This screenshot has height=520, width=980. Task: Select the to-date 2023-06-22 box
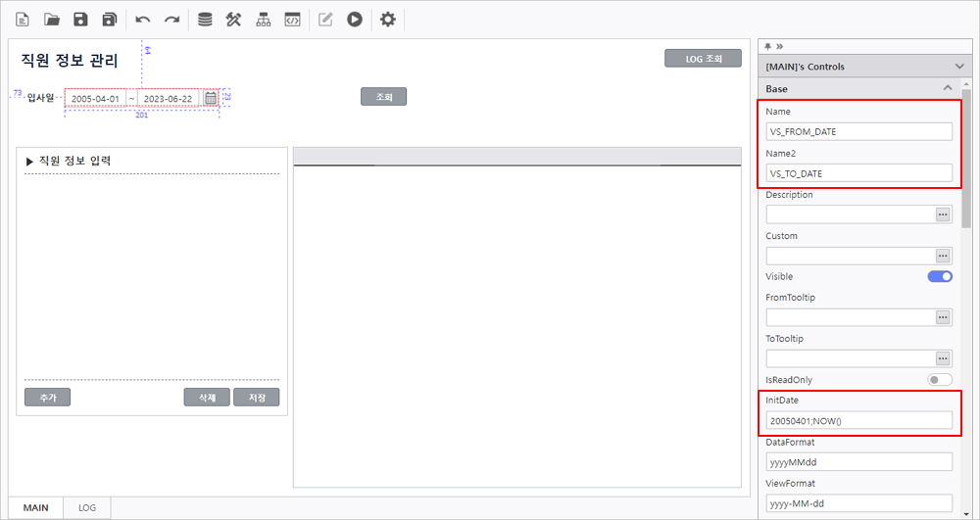click(169, 99)
